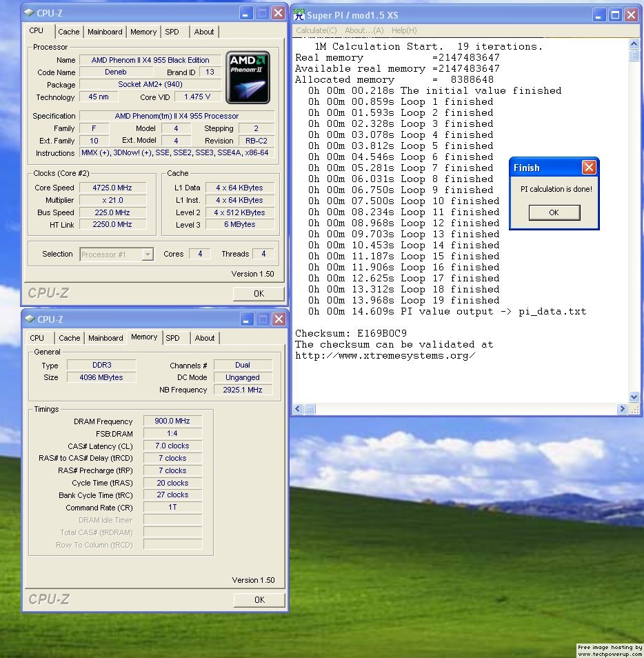Click the DRAM Frequency value 900.0 MHz
644x658 pixels.
[172, 421]
